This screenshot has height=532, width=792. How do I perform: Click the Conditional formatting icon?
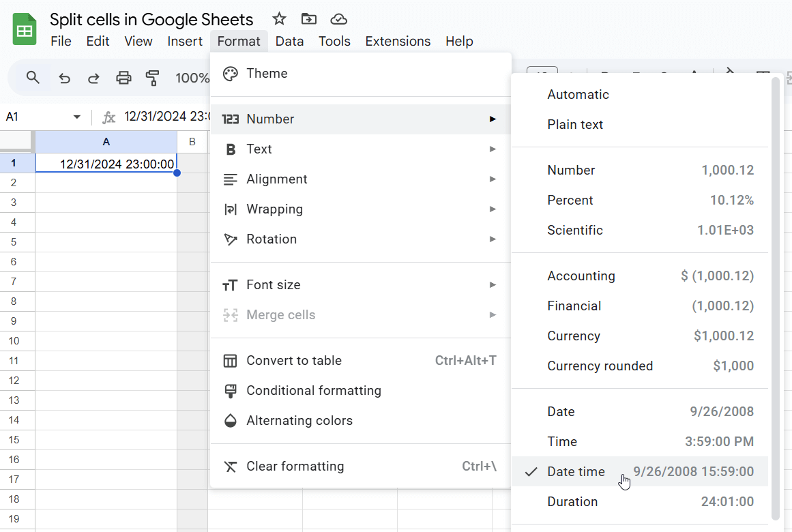[x=230, y=390]
